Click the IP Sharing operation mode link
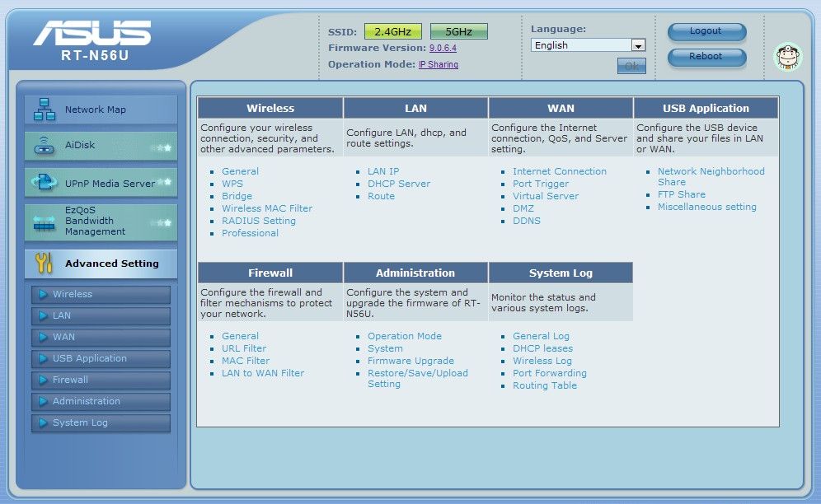Viewport: 821px width, 504px height. [x=438, y=64]
